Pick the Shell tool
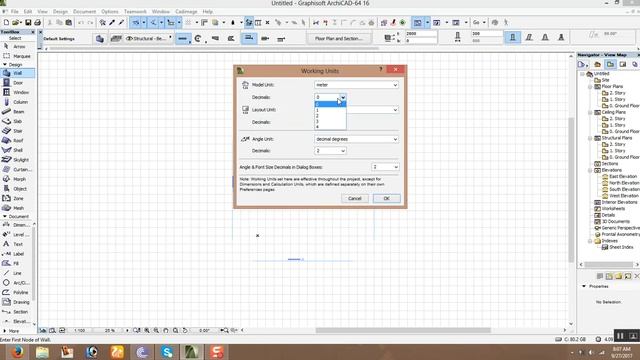 coord(17,150)
